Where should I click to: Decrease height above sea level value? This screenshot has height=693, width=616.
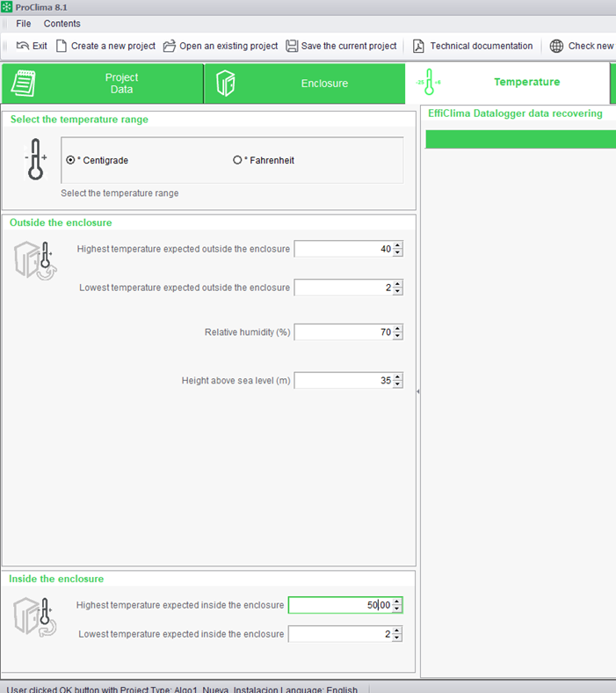398,384
